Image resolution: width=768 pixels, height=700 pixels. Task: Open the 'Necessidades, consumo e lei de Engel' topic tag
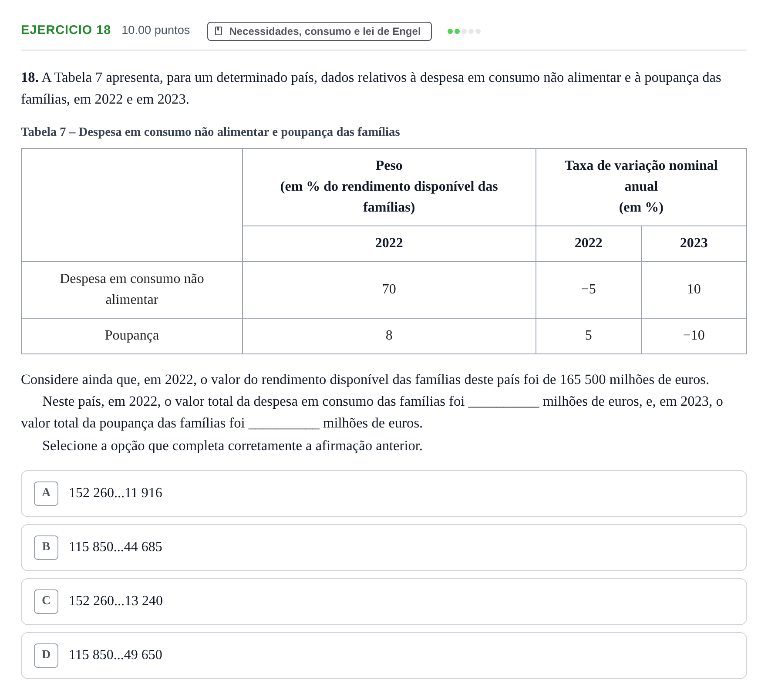point(320,31)
